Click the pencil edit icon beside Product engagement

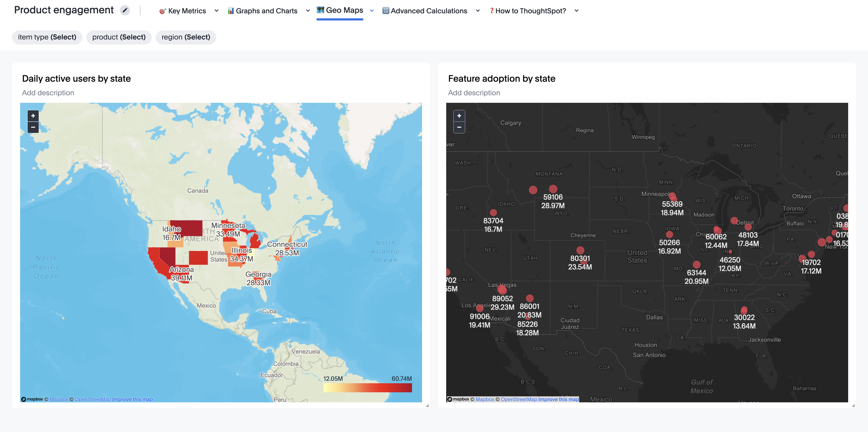(125, 10)
